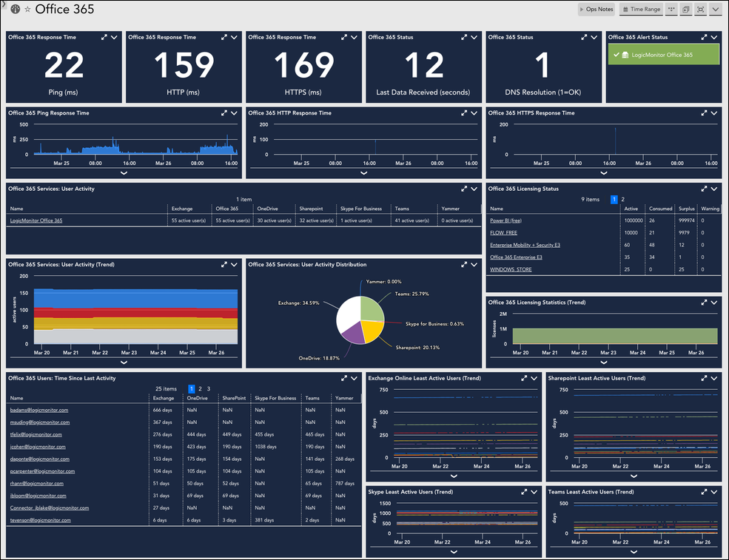This screenshot has height=560, width=729.
Task: Click the purple OneDrive pie slice
Action: (x=355, y=334)
